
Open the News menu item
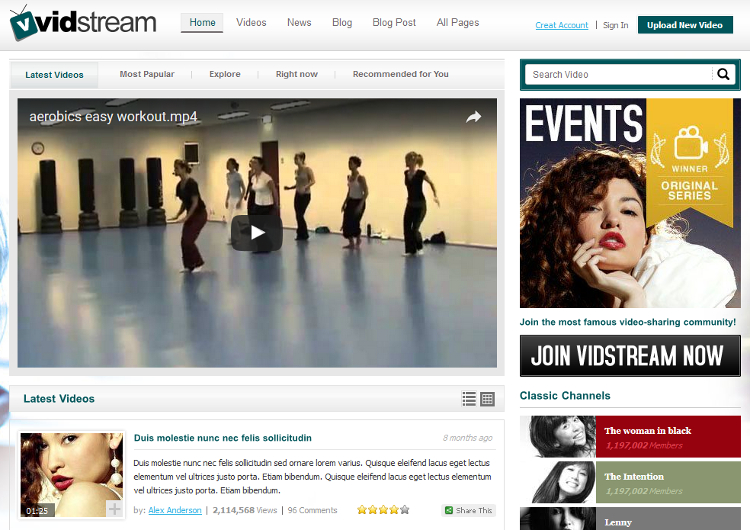coord(299,22)
